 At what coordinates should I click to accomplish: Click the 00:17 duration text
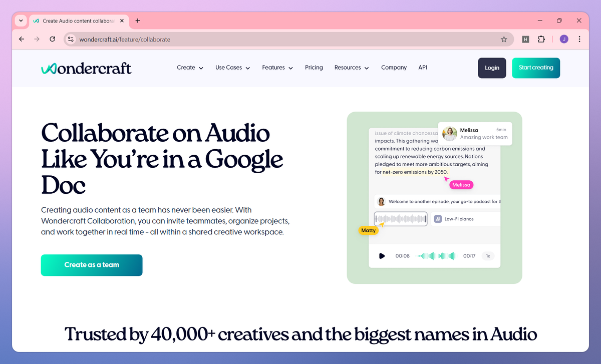(x=469, y=256)
